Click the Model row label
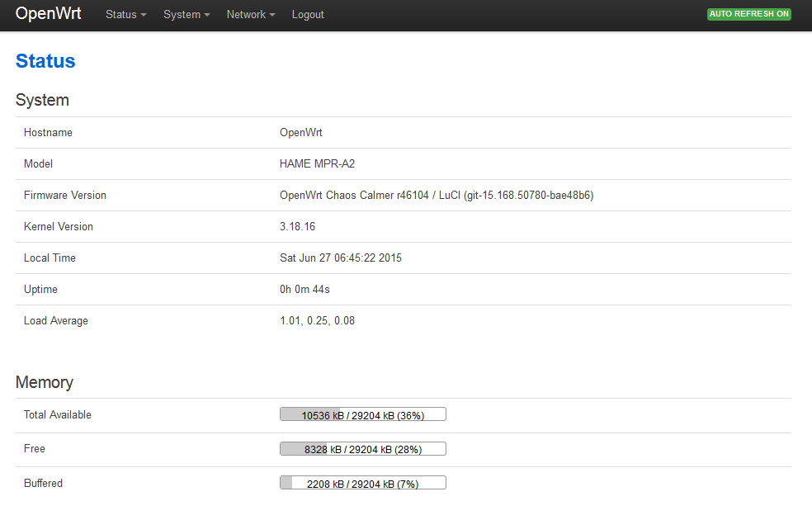Screen dimensions: 812x520 click(x=38, y=163)
